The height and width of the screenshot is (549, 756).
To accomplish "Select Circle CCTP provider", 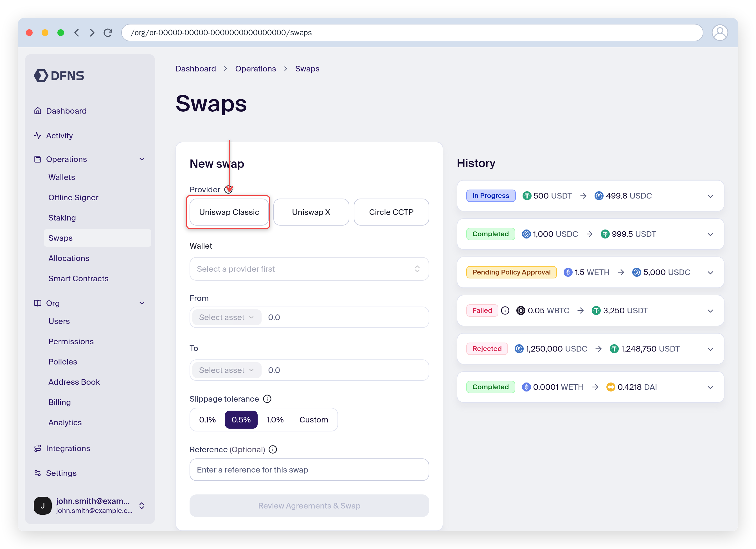I will [x=391, y=212].
